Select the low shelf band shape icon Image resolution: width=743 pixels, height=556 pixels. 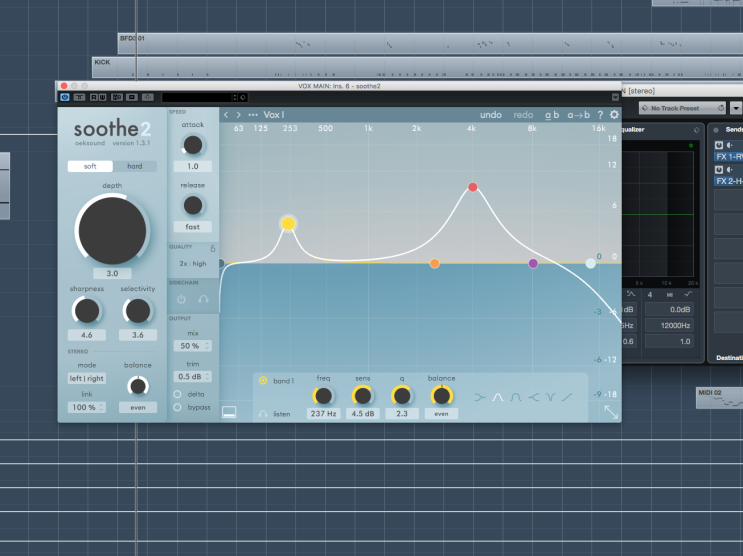click(480, 397)
